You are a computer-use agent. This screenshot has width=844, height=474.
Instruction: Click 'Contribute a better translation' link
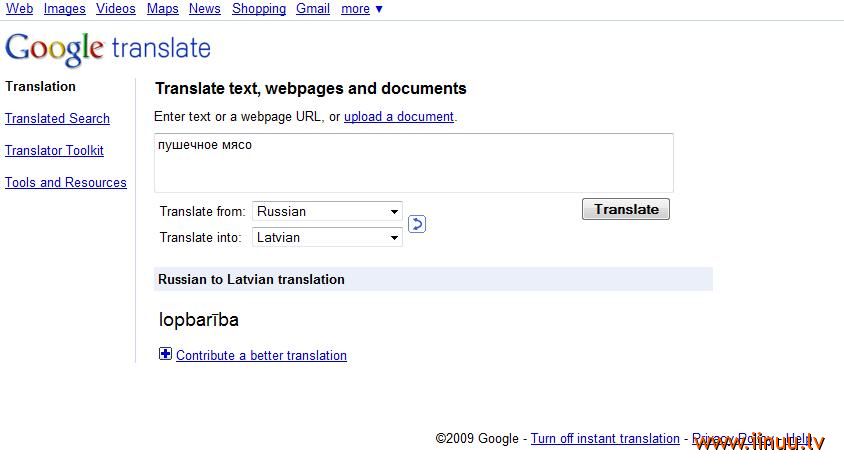tap(261, 355)
